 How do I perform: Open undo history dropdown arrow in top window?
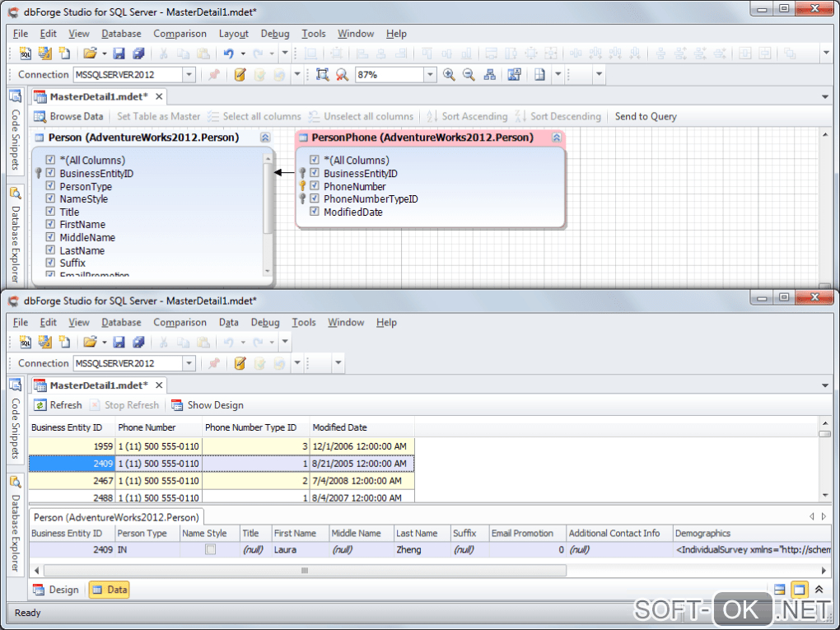243,54
